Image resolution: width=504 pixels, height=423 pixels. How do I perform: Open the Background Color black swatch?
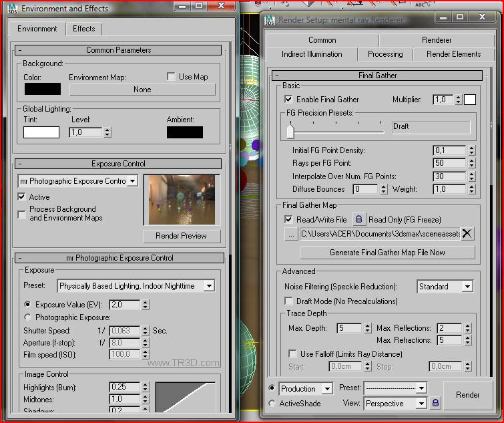pyautogui.click(x=43, y=89)
